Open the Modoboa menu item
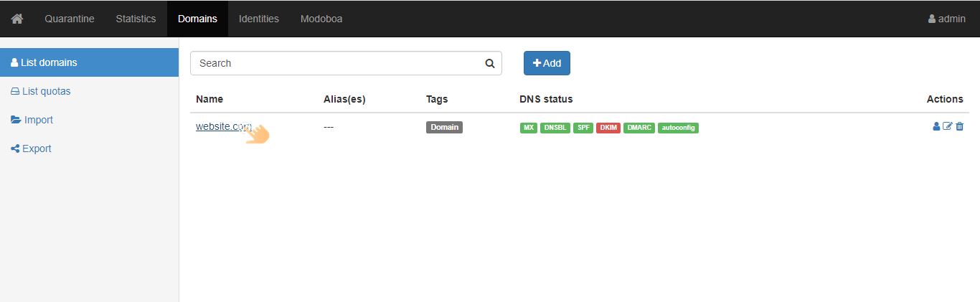 [x=321, y=19]
